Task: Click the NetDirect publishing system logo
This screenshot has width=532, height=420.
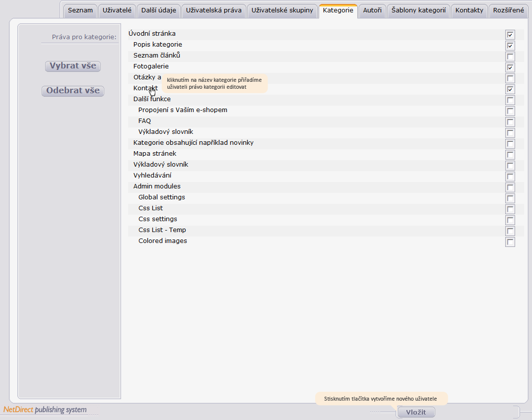Action: (x=45, y=410)
